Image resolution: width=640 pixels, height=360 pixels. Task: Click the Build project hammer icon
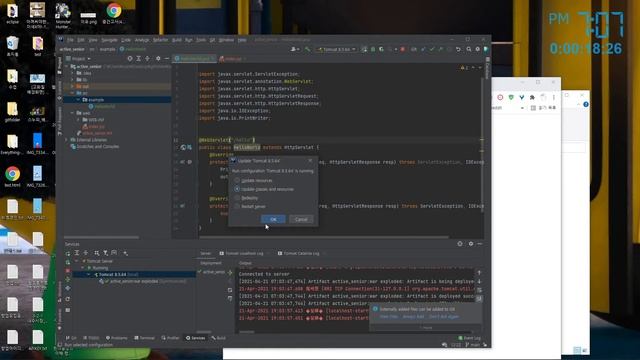(307, 49)
